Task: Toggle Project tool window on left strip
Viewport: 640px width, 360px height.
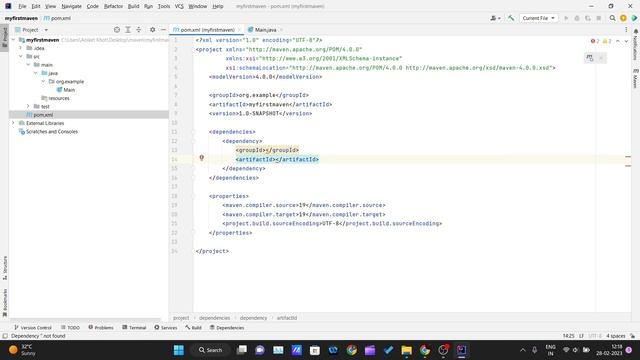Action: click(x=4, y=38)
